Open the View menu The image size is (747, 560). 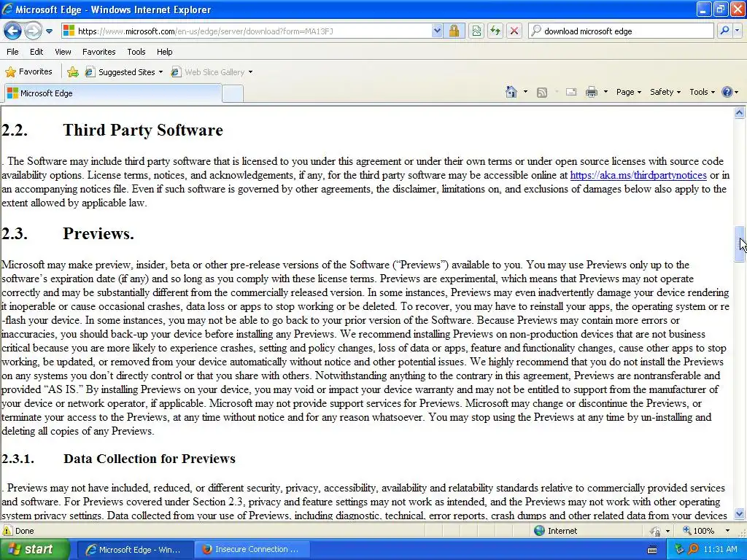pos(63,52)
